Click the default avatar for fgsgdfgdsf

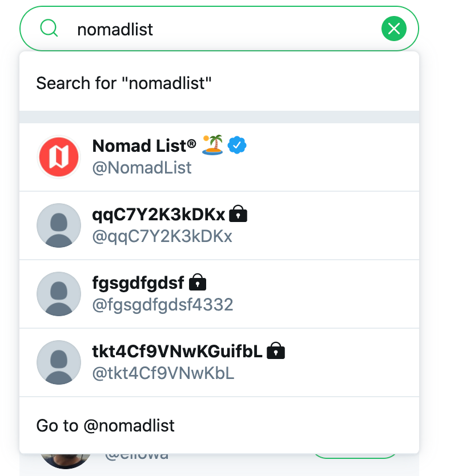(59, 294)
